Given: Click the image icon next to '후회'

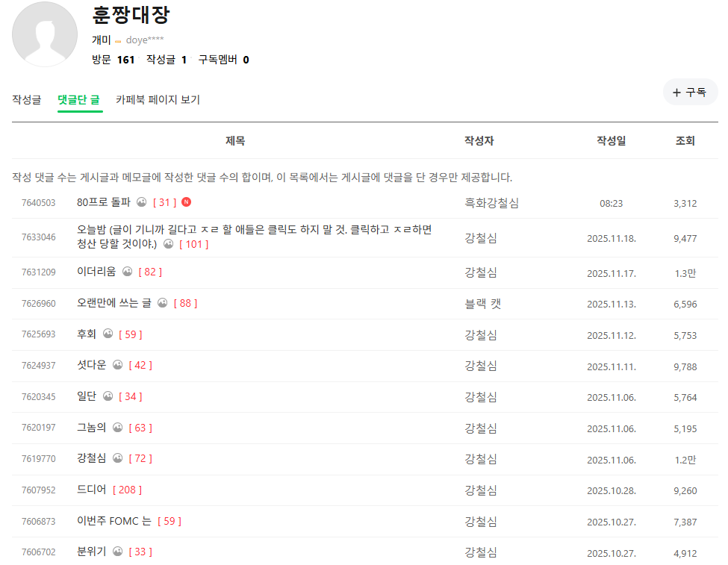Looking at the screenshot, I should (x=108, y=334).
